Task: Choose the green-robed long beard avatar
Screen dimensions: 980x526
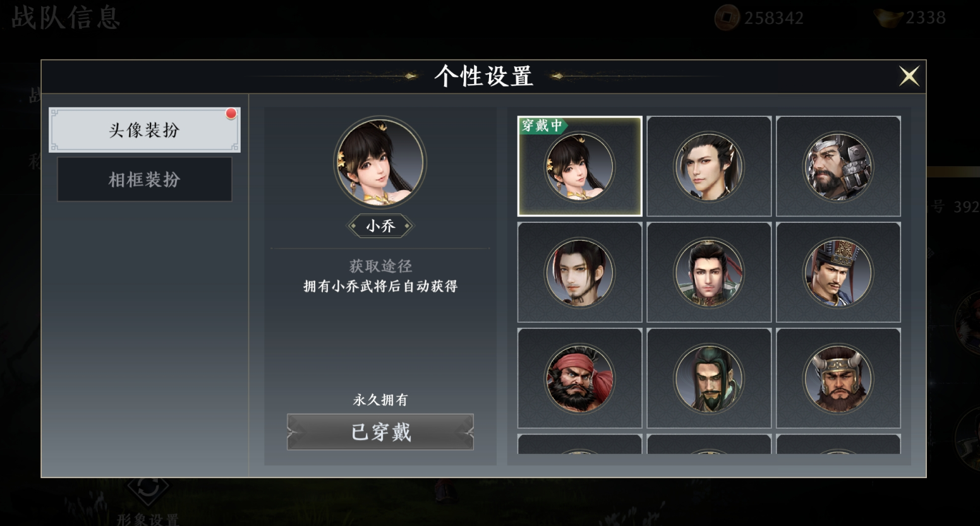Action: point(709,378)
